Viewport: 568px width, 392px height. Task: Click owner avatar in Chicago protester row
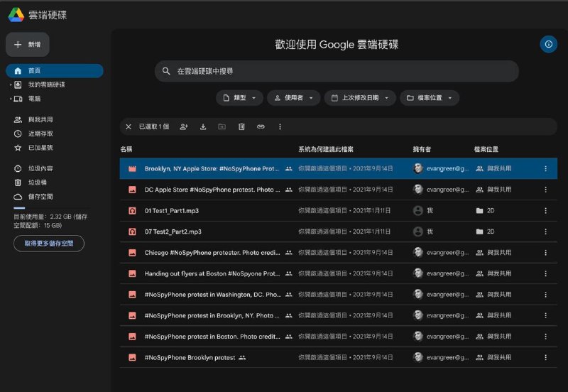click(x=418, y=253)
